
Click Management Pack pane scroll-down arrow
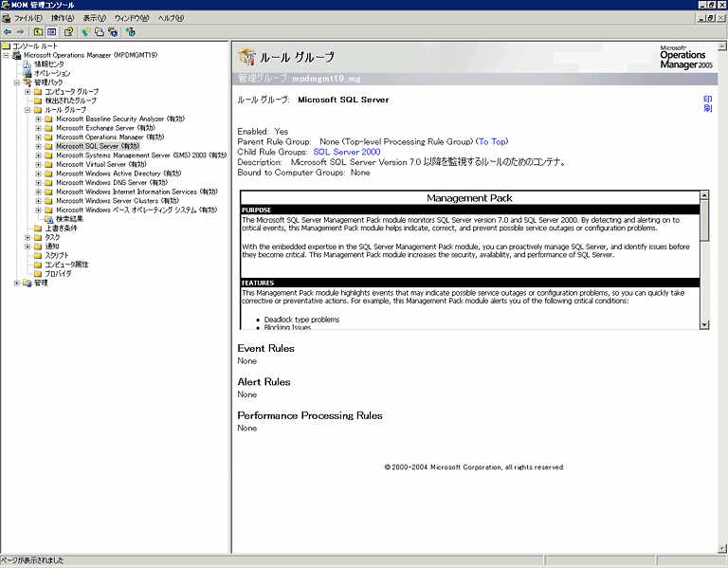coord(704,324)
